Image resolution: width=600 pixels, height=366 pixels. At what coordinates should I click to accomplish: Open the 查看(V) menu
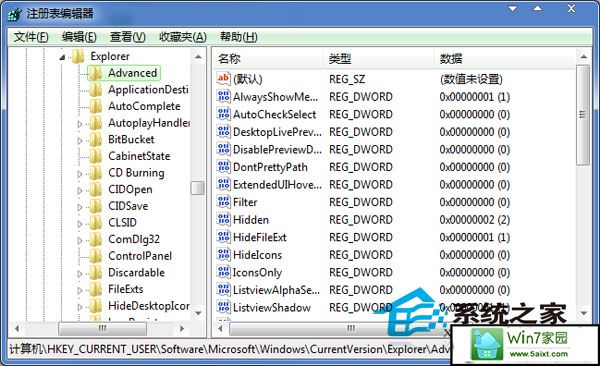[x=128, y=37]
